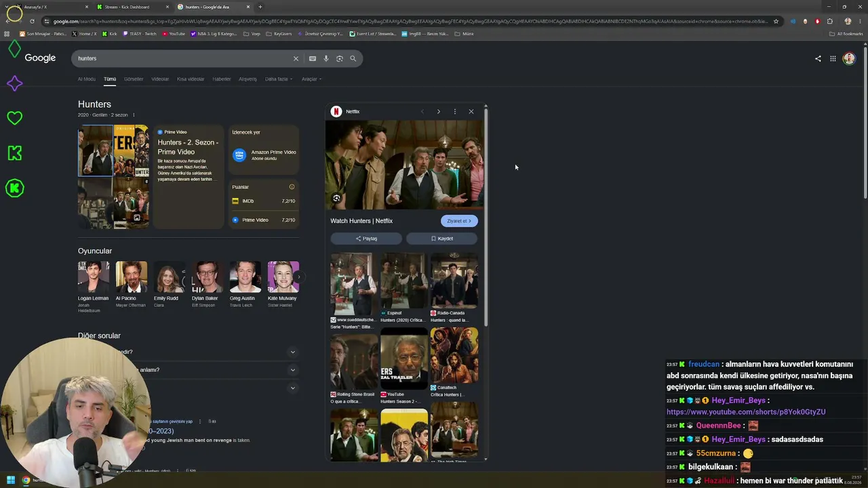
Task: Switch to the 'Stream - Kick Dashboard' tab
Action: (132, 7)
